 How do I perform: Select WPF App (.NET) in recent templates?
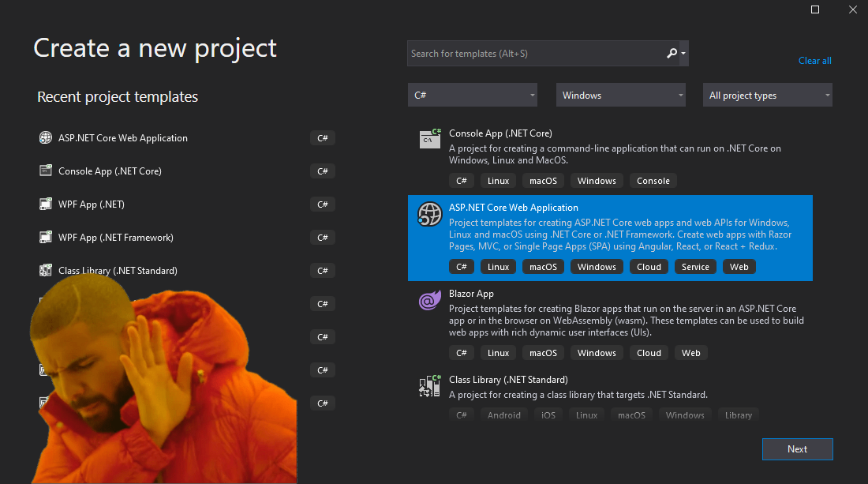tap(92, 204)
